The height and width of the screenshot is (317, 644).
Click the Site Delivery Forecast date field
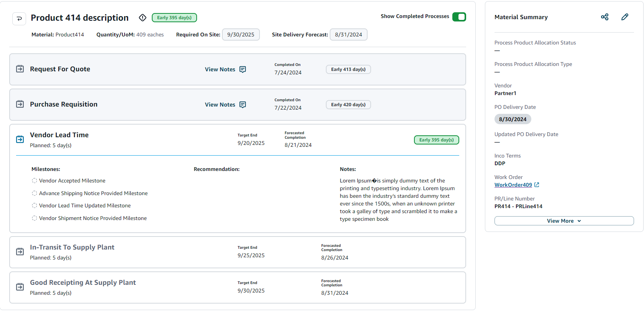click(348, 34)
